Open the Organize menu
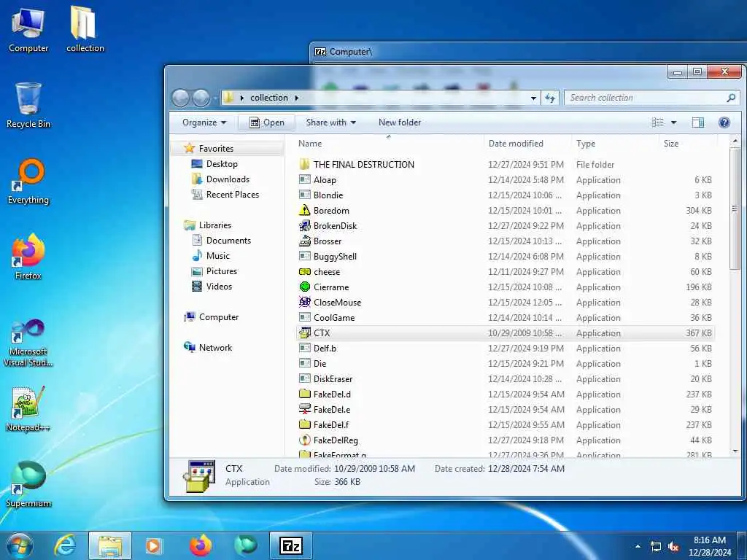 pyautogui.click(x=204, y=122)
